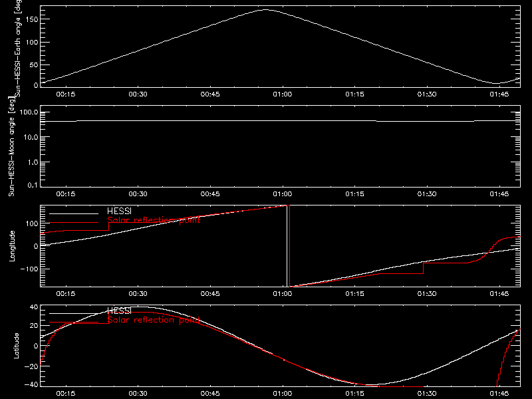532x399 pixels.
Task: Click 00:15 time label under Earth angle plot
Action: click(66, 94)
